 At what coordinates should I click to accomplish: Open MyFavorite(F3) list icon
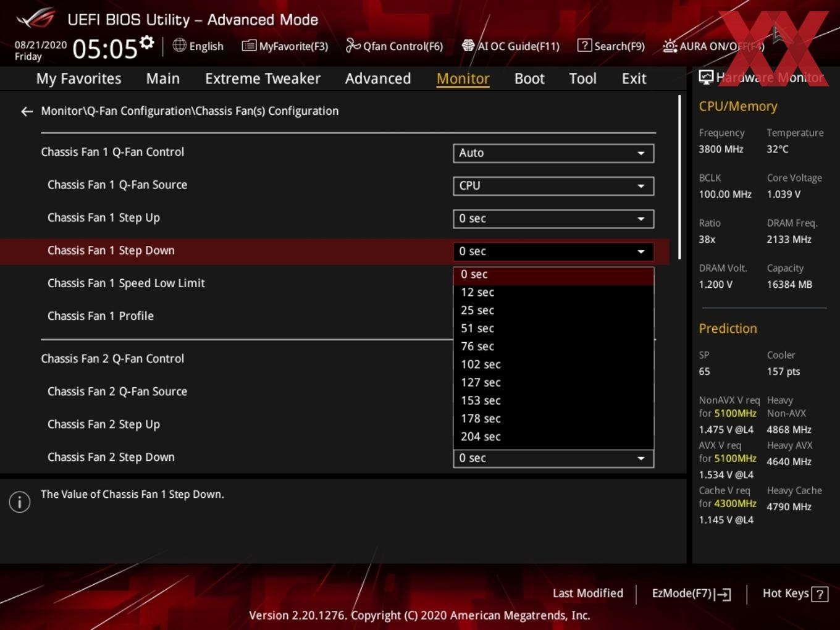point(249,45)
